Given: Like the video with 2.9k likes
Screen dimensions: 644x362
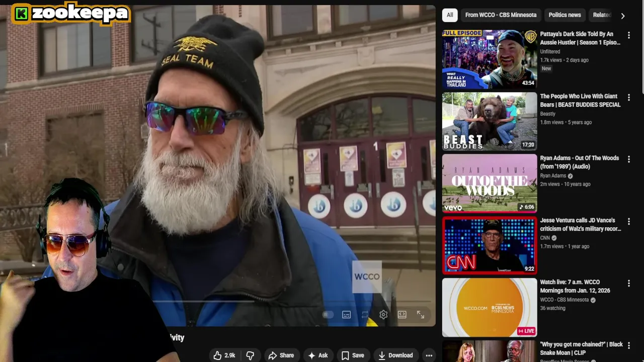Looking at the screenshot, I should [224, 355].
